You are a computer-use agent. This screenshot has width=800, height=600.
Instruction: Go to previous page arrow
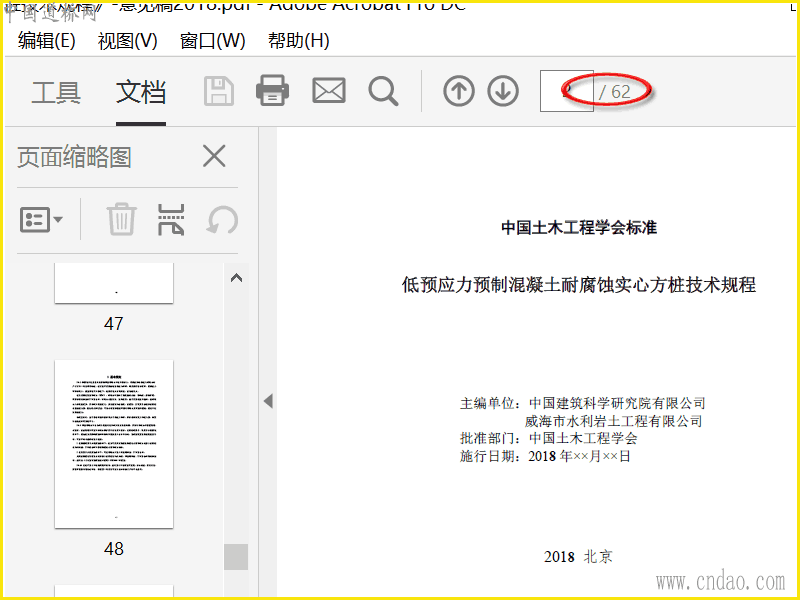459,91
